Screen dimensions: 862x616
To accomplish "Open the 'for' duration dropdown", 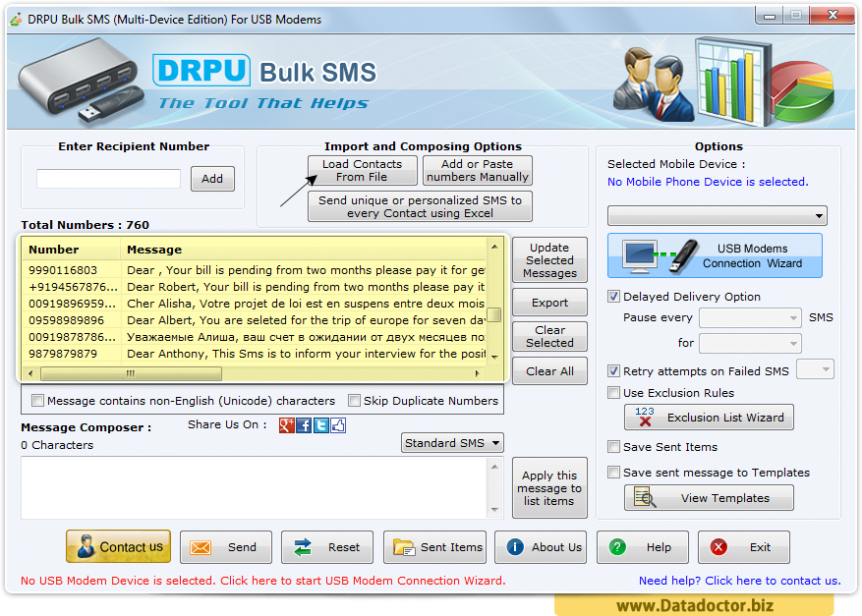I will point(750,344).
